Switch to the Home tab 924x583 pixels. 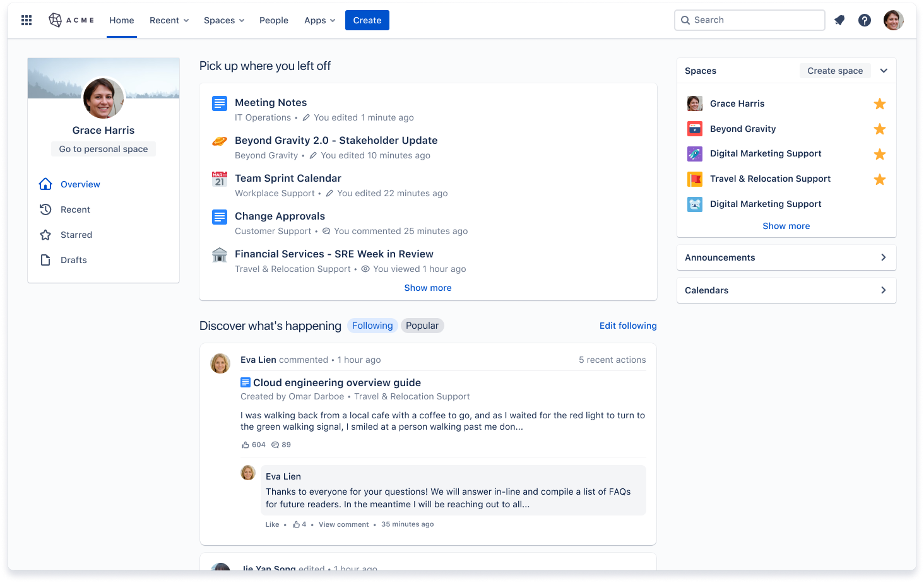tap(121, 20)
